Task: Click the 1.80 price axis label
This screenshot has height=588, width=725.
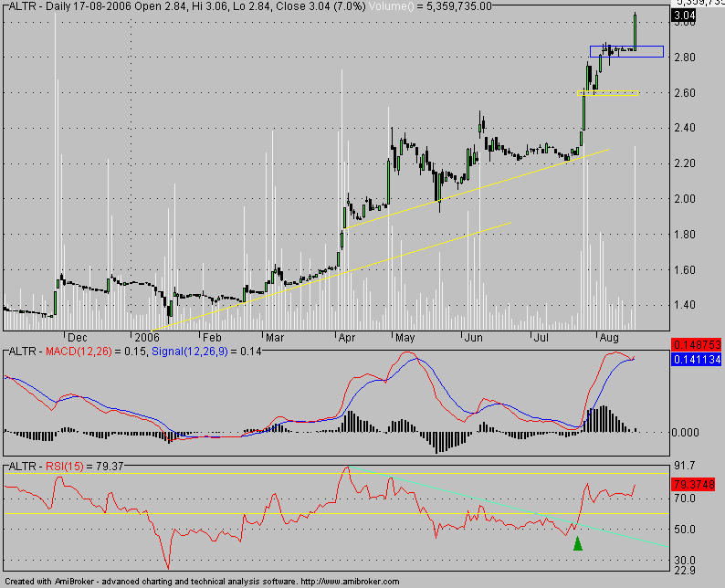Action: pos(684,235)
